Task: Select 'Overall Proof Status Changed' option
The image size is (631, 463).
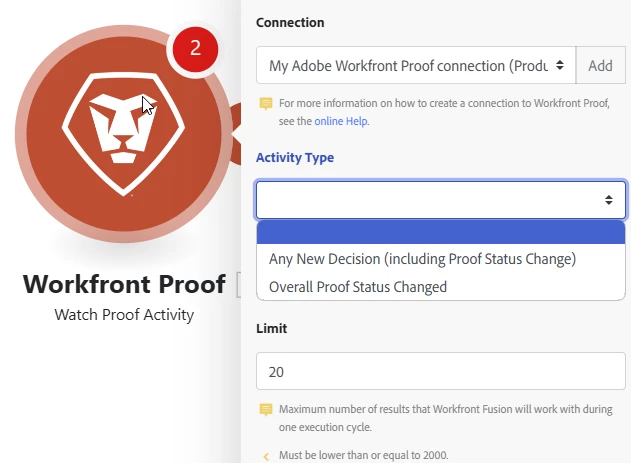Action: [x=358, y=287]
